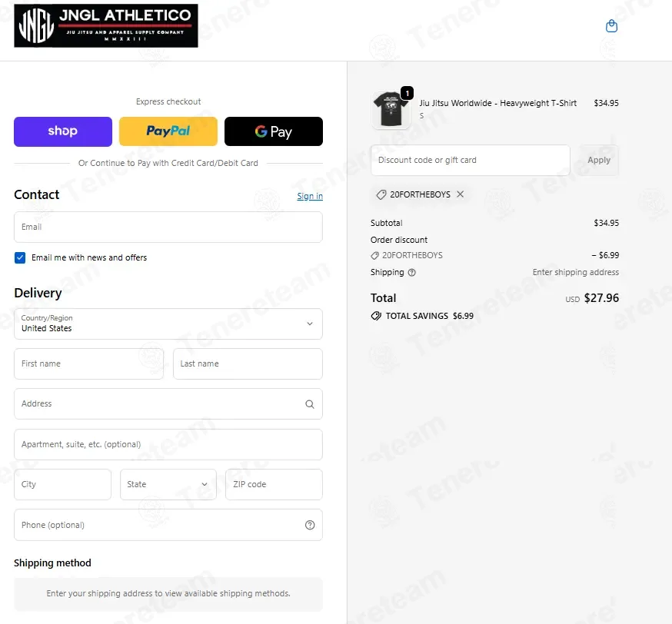Select Google Pay express checkout
The height and width of the screenshot is (624, 672).
pyautogui.click(x=274, y=131)
